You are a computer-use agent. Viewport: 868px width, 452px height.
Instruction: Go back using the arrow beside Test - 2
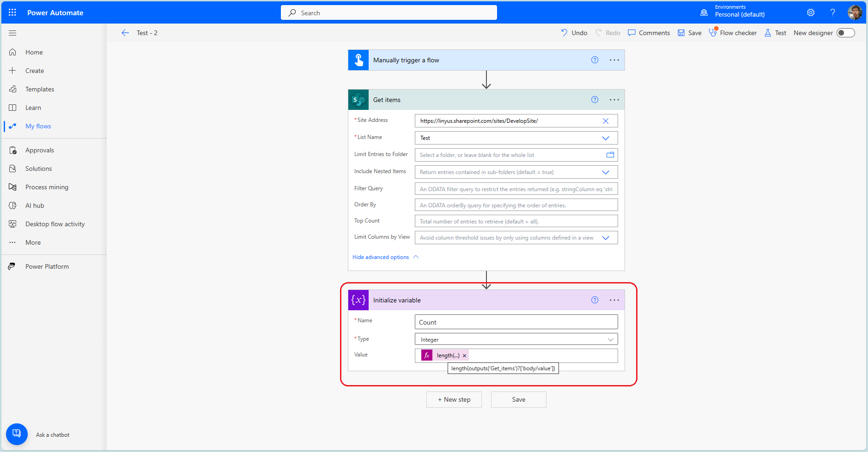pos(125,33)
